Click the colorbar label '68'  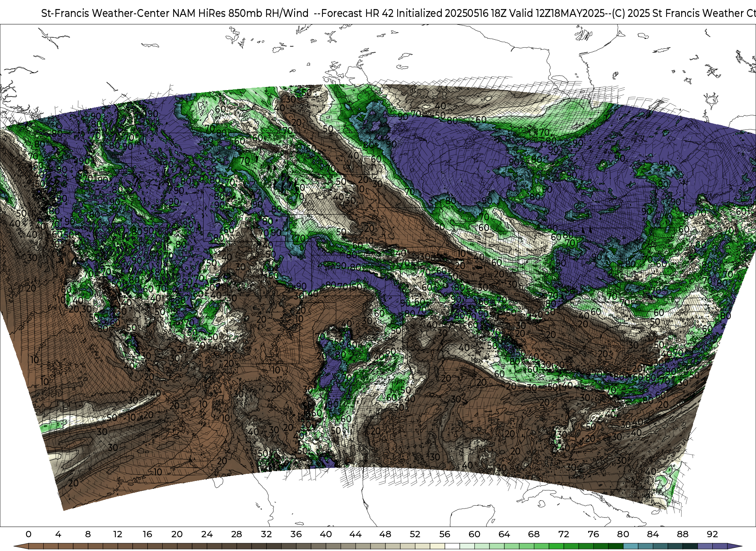[x=534, y=534]
